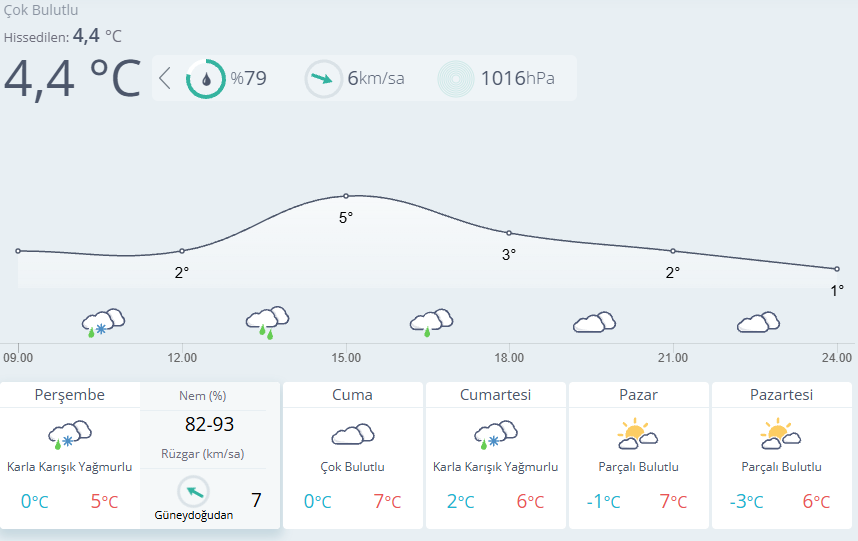Click the rain cloud icon after 15.00

(431, 322)
